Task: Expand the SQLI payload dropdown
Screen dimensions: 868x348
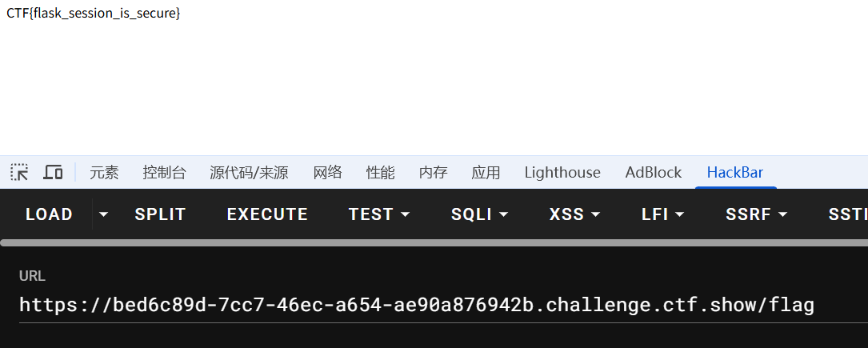Action: [480, 214]
